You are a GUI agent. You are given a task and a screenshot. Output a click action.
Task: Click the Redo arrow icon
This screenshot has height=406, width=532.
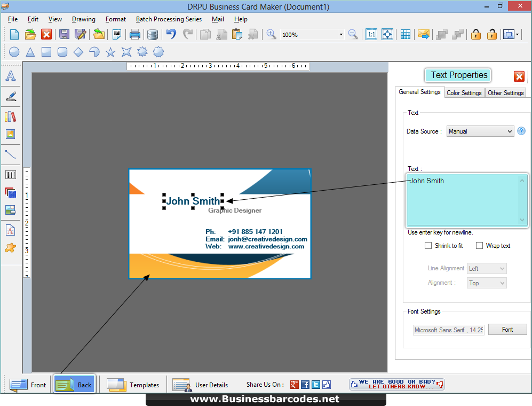coord(188,34)
